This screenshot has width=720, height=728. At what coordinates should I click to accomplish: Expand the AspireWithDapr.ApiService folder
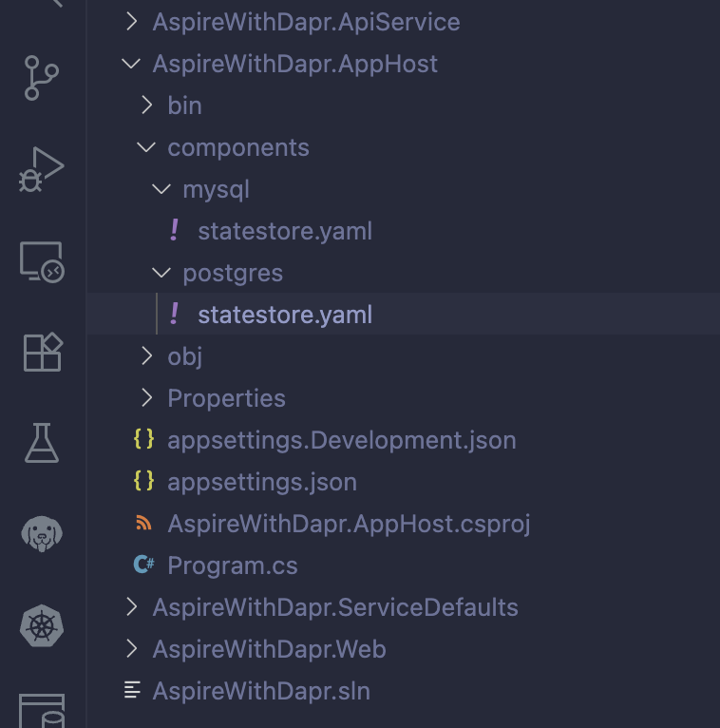(306, 22)
